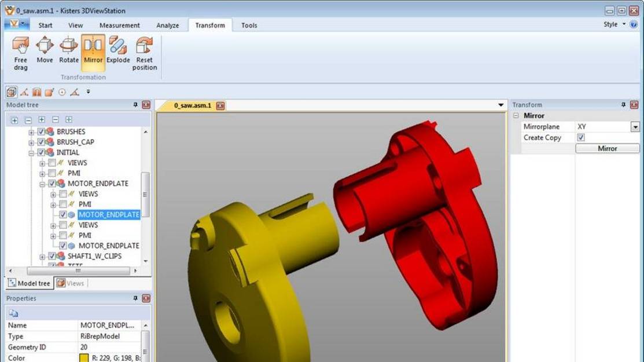Expand the BRUSH_CAP tree node

click(x=31, y=142)
